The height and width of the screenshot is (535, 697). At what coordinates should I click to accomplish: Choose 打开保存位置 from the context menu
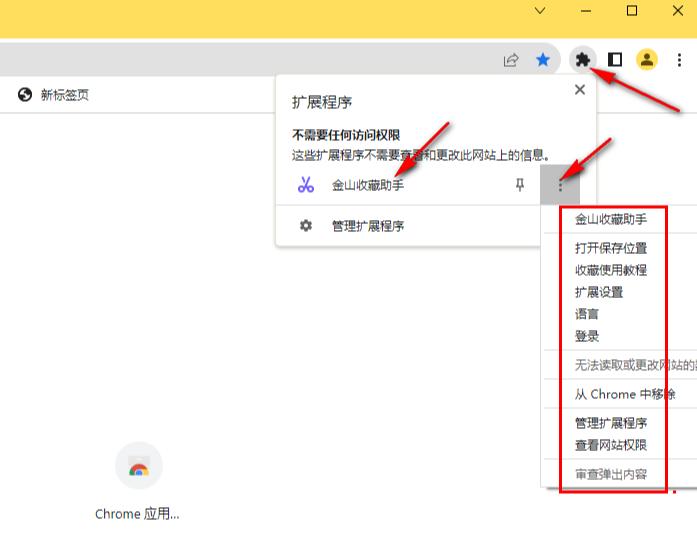click(x=611, y=248)
